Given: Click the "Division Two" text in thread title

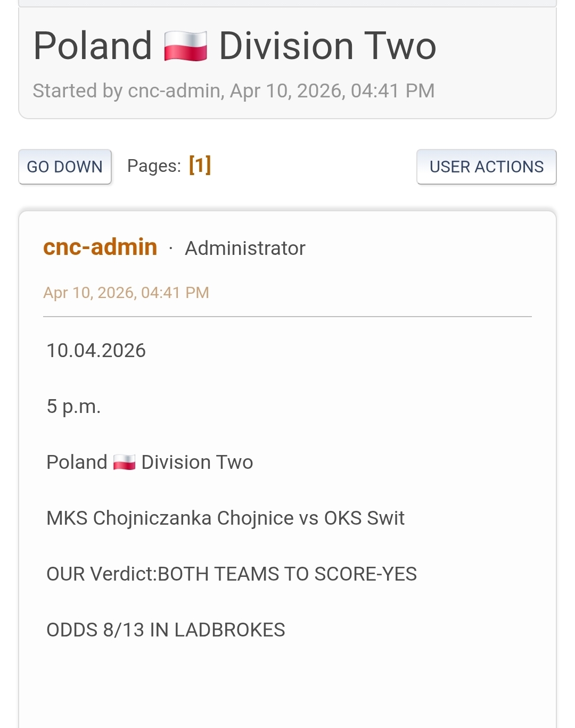Looking at the screenshot, I should pyautogui.click(x=327, y=46).
